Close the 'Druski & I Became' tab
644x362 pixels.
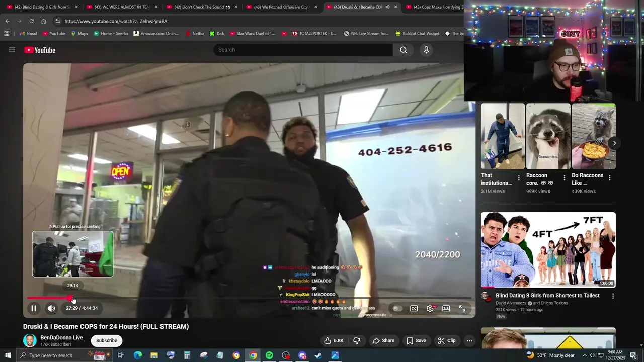tap(395, 7)
